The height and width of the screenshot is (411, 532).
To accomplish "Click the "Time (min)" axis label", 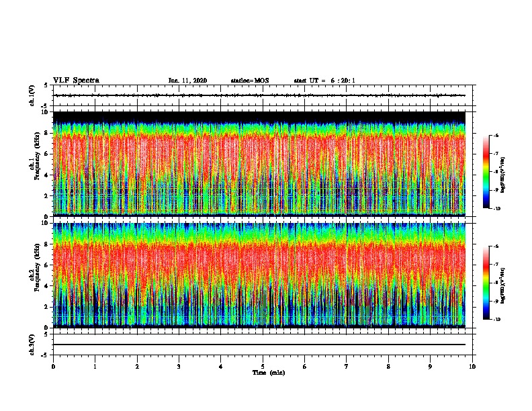I will pos(269,373).
